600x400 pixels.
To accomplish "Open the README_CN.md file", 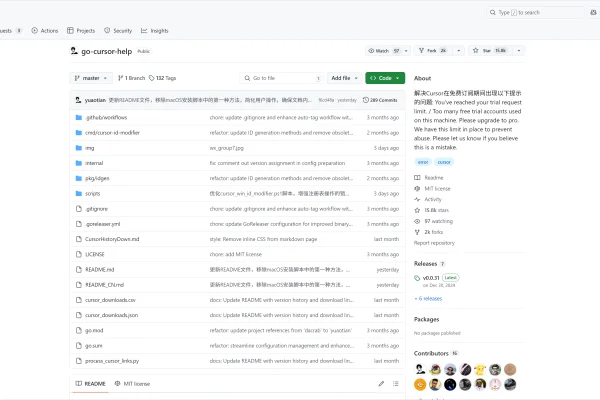I will [104, 285].
